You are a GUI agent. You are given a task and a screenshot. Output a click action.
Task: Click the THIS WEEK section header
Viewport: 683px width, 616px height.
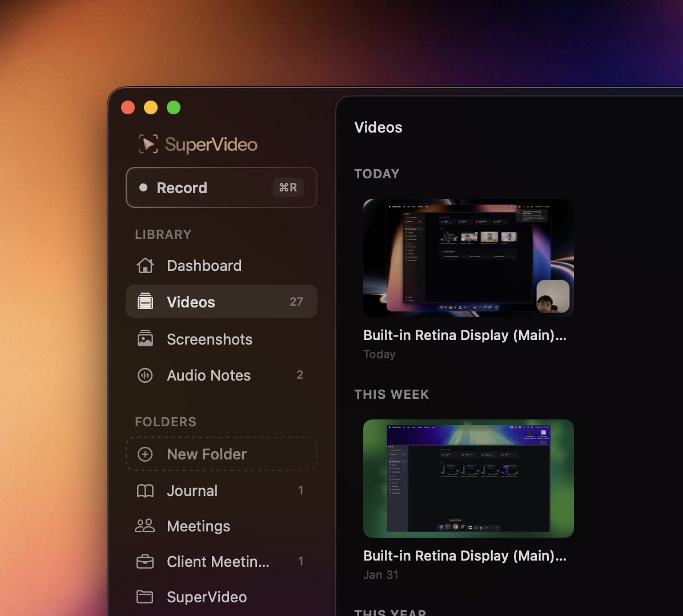[392, 394]
